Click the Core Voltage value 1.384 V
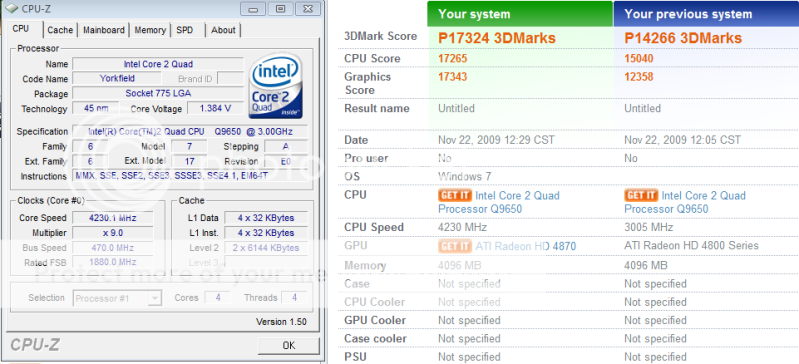The width and height of the screenshot is (799, 364). [216, 109]
